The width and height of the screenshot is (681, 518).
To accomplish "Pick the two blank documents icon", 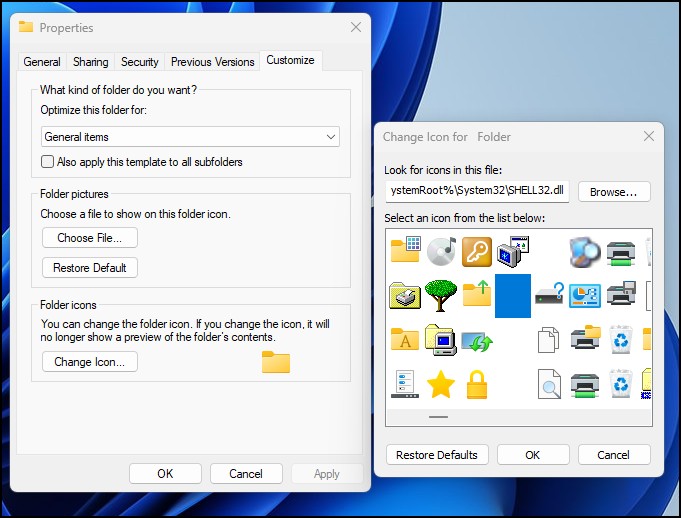I will pyautogui.click(x=549, y=340).
